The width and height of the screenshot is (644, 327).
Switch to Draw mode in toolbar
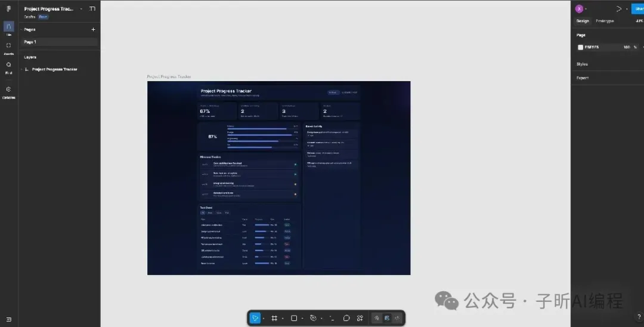tap(377, 318)
